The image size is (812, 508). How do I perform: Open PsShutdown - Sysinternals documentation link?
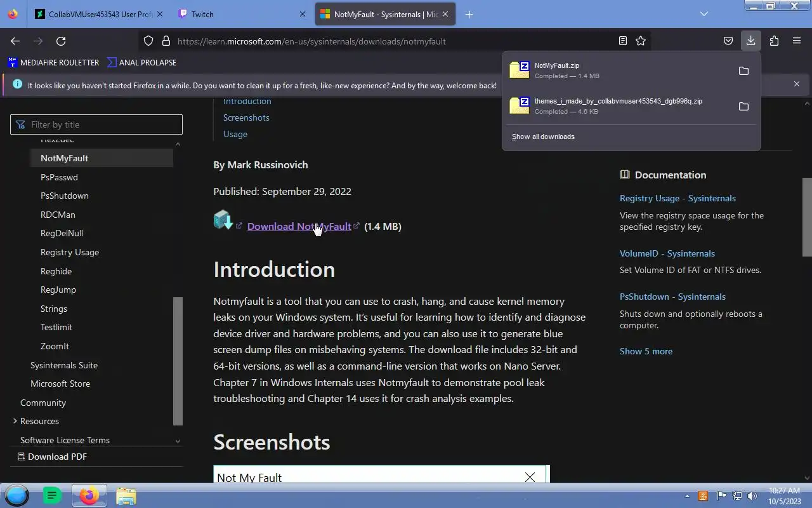[x=672, y=297]
